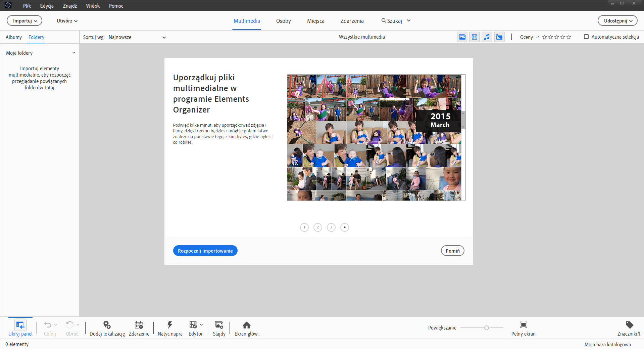Click the Powiększanie zoom slider handle
This screenshot has width=644, height=349.
click(486, 328)
